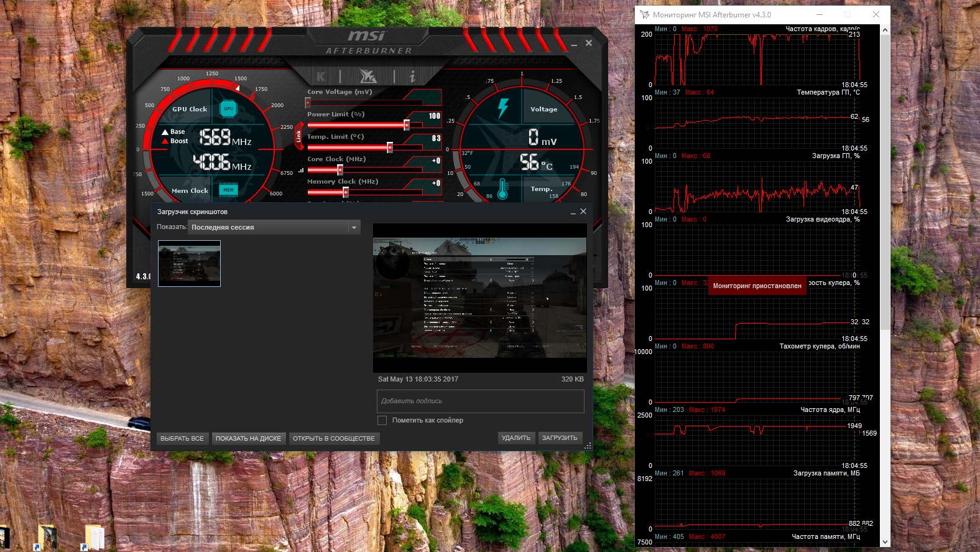Click the '0 mV' voltage reading
980x552 pixels.
[x=542, y=137]
